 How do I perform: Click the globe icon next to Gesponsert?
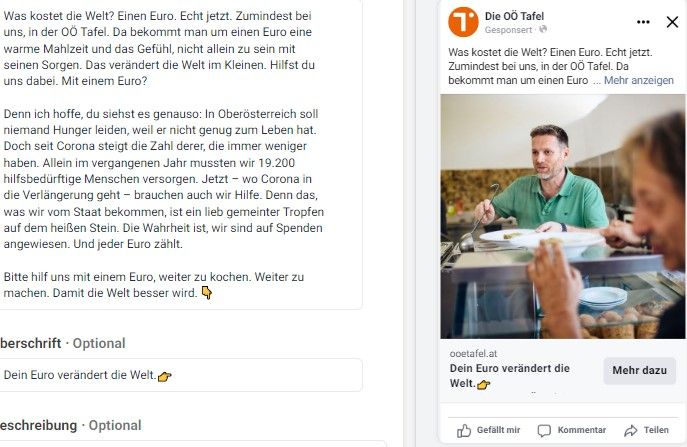tap(543, 29)
